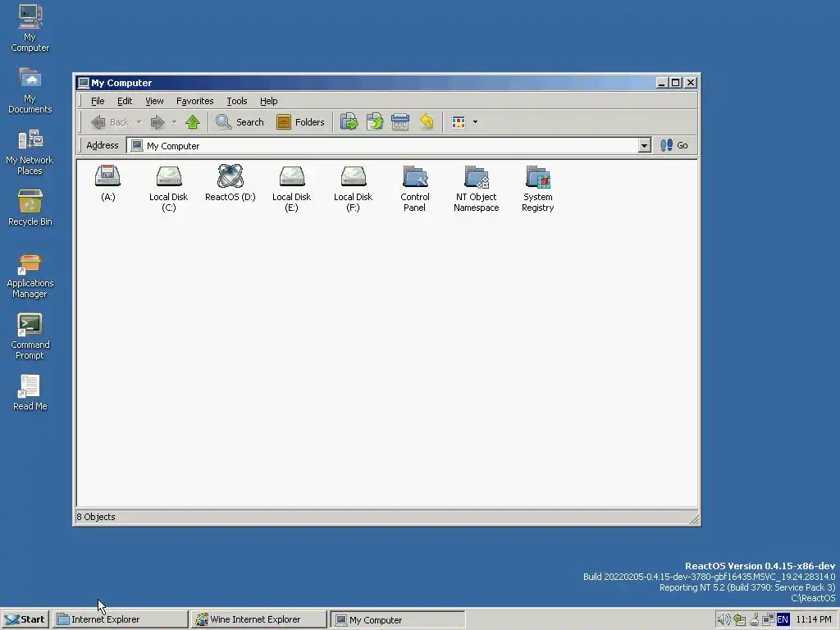Click the 11:14 PM taskbar clock
The image size is (840, 630).
(813, 619)
